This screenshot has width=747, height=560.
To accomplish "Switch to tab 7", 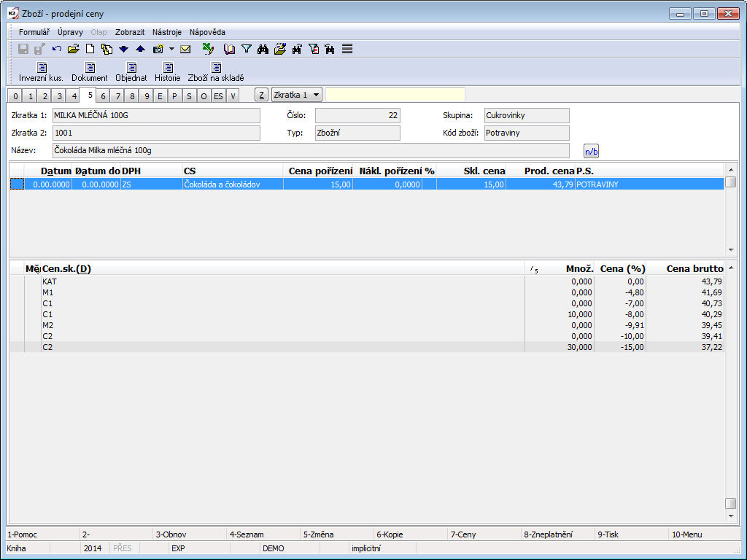I will 117,96.
